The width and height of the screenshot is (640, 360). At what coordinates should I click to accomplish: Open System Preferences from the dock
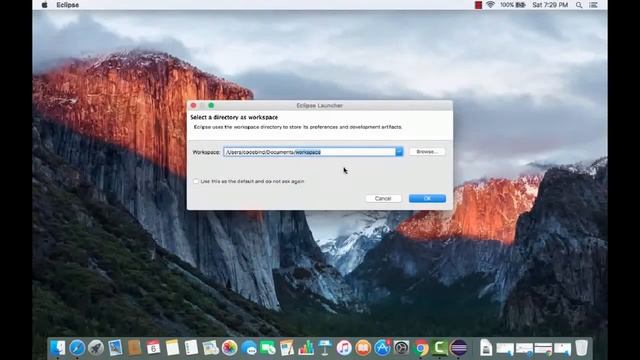[x=401, y=348]
